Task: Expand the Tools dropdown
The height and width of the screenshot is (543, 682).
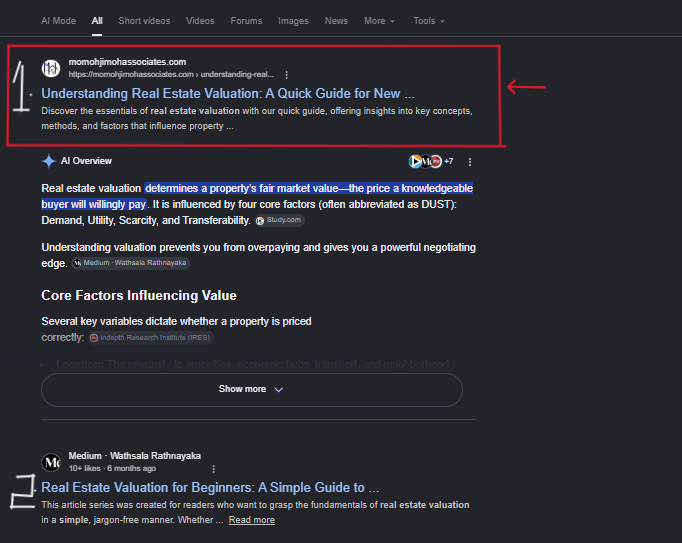Action: pos(429,21)
